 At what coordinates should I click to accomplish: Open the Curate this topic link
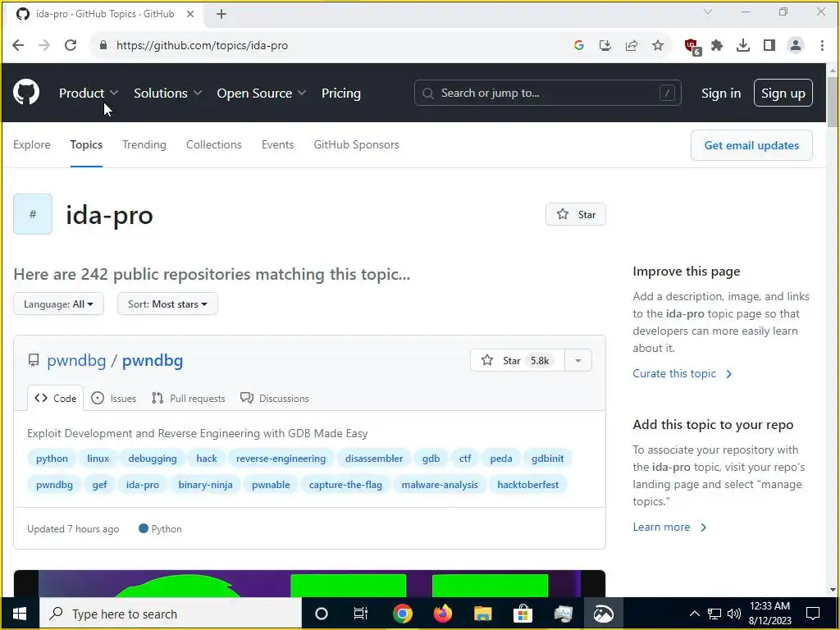click(682, 373)
